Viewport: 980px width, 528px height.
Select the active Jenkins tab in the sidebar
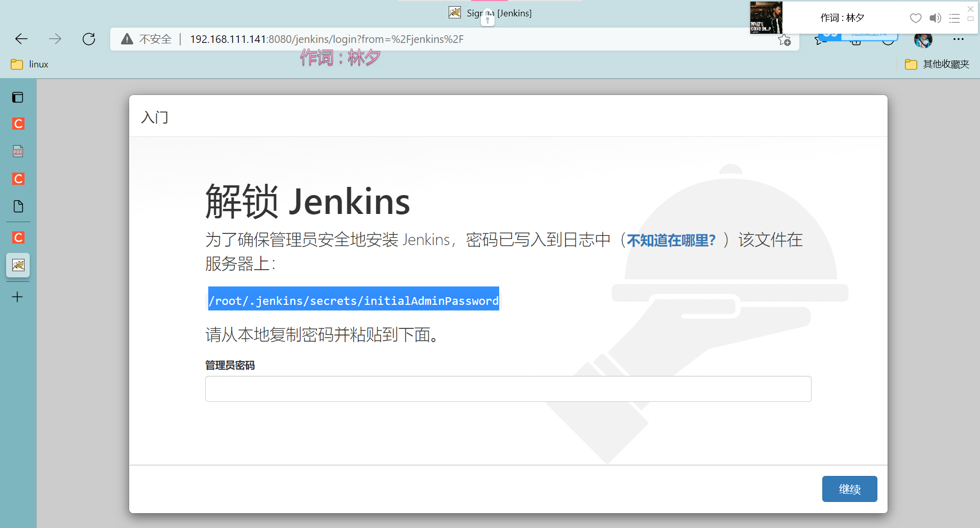(18, 265)
